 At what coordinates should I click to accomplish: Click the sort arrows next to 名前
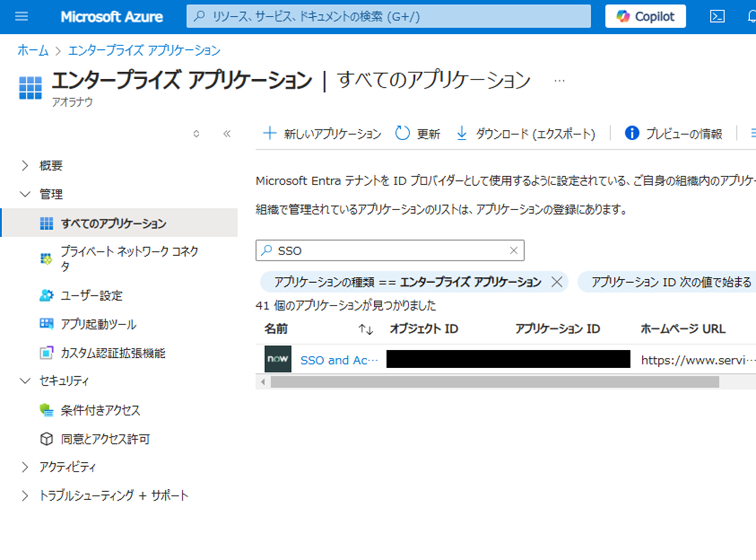pyautogui.click(x=366, y=329)
